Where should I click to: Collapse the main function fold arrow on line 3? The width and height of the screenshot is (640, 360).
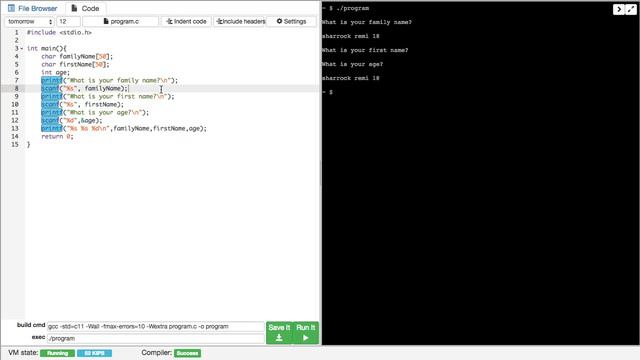tap(22, 49)
